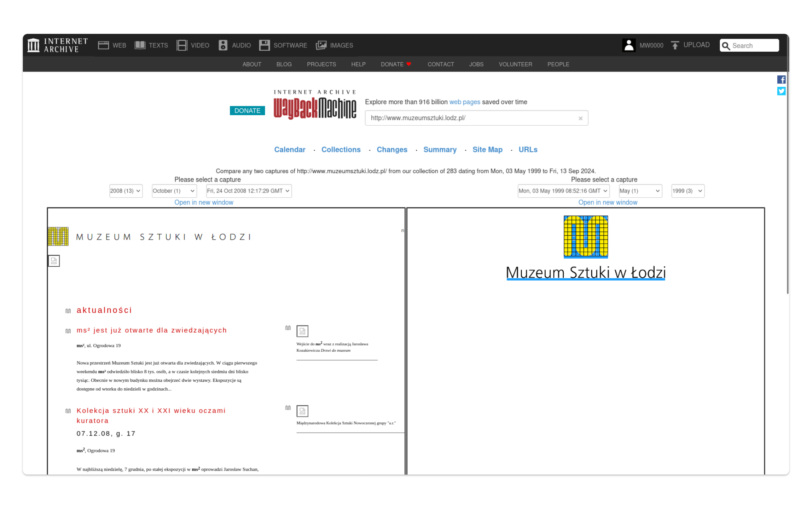The height and width of the screenshot is (508, 812).
Task: Open the Internet Archive home logo
Action: pos(58,45)
